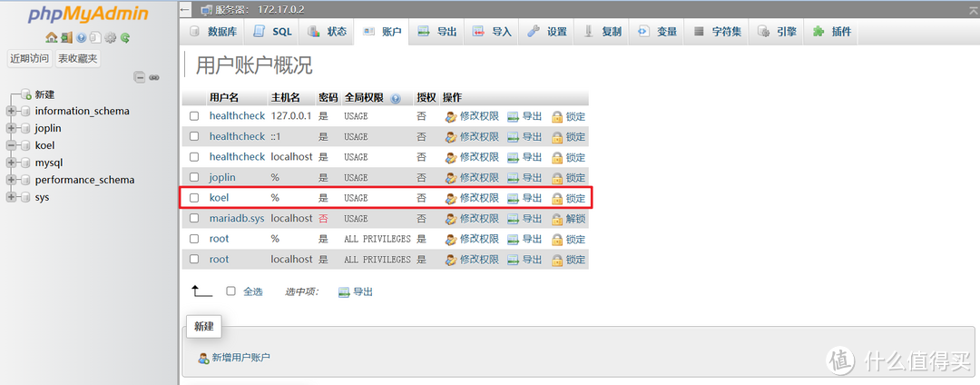Check the mariadb.sys user checkbox
This screenshot has height=385, width=980.
(194, 218)
